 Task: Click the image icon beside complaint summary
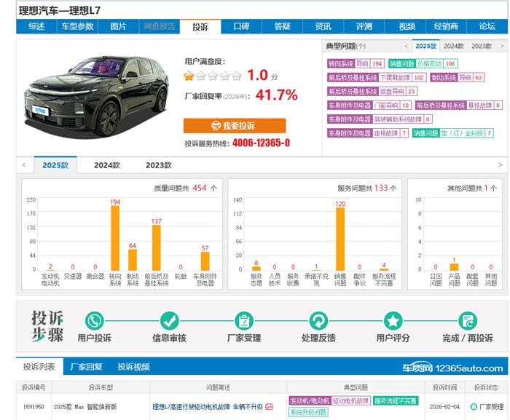pos(269,407)
